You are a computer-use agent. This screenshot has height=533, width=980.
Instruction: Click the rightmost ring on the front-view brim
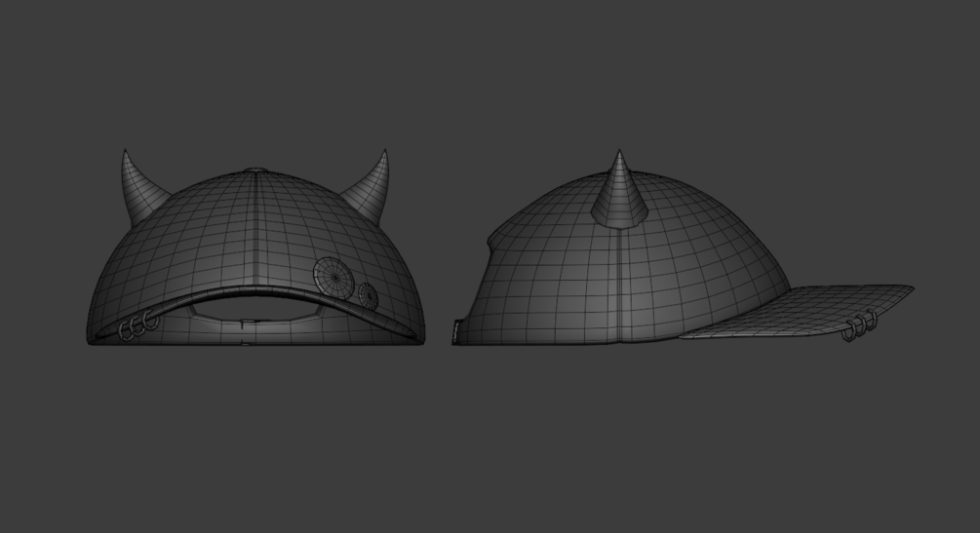(152, 322)
